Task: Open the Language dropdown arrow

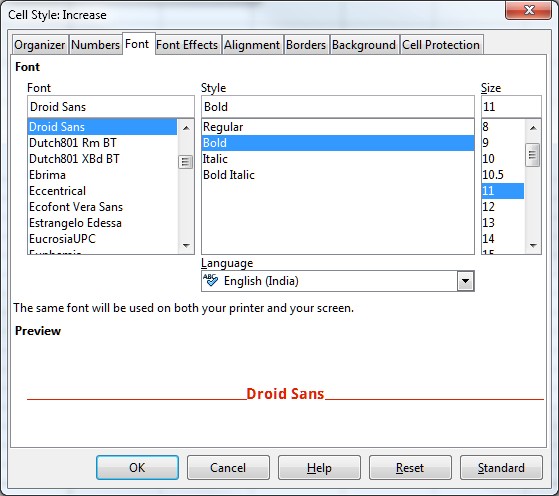Action: point(465,281)
